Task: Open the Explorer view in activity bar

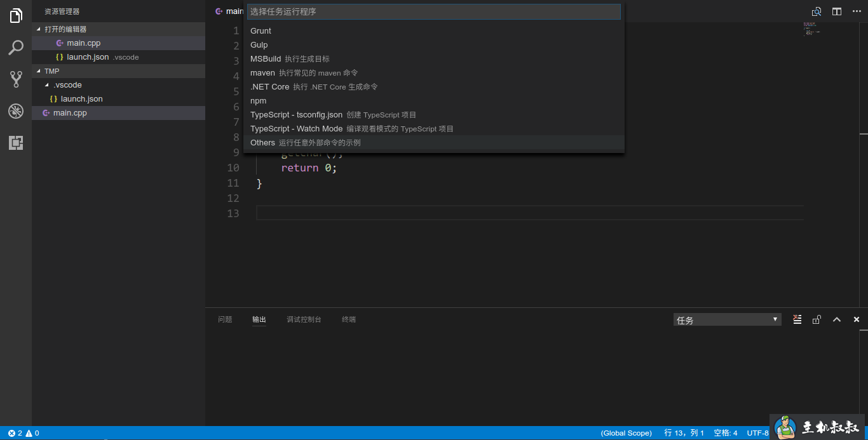Action: (x=16, y=16)
